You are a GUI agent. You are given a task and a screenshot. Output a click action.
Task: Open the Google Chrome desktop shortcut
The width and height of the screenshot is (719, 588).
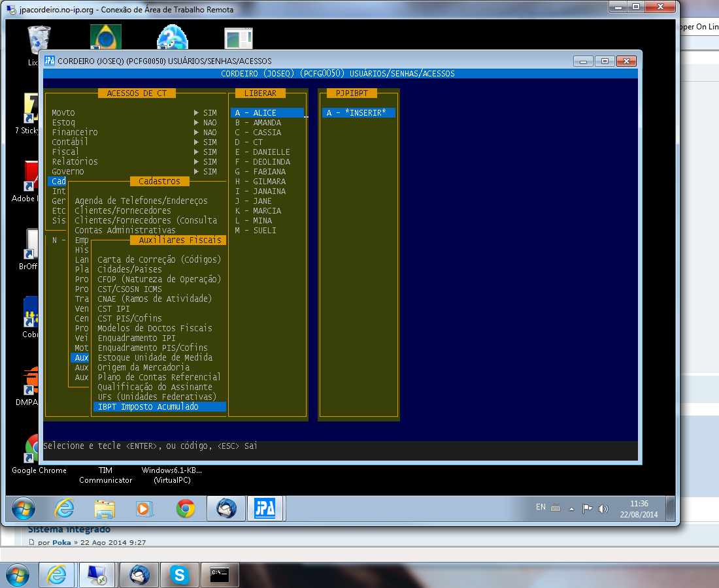(x=39, y=451)
